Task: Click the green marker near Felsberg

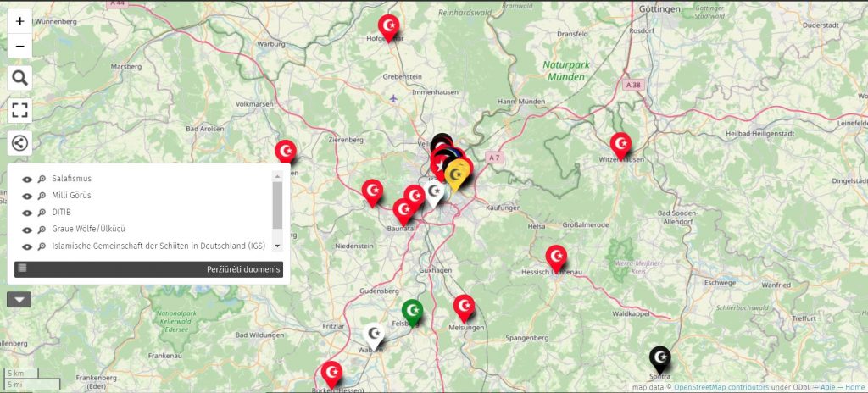Action: coord(412,310)
